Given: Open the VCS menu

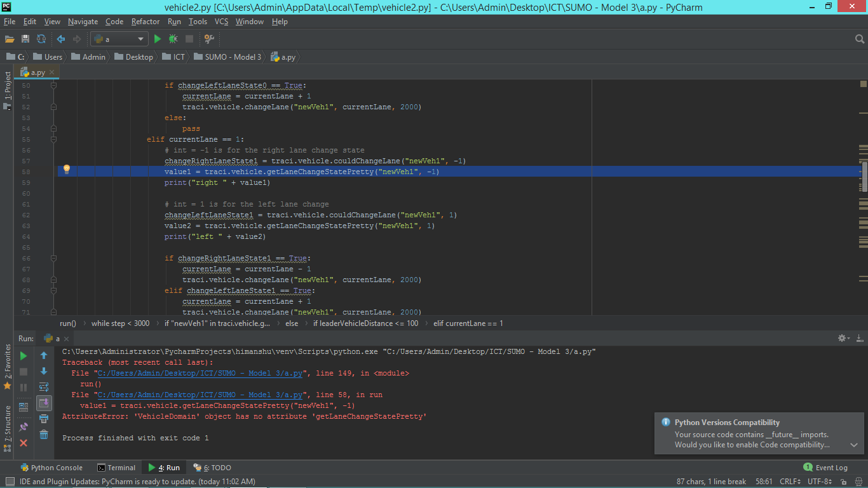Looking at the screenshot, I should pos(221,22).
